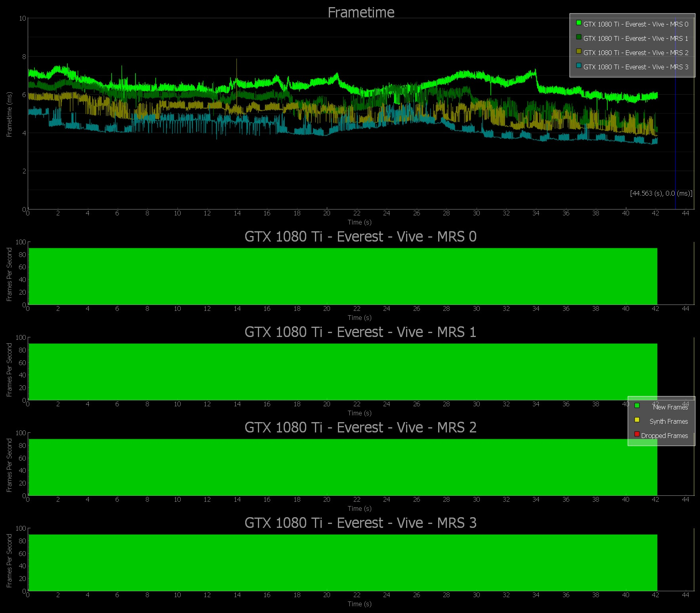Click the teal MRS 3 legend swatch
Screen dimensions: 700x613
coord(578,66)
